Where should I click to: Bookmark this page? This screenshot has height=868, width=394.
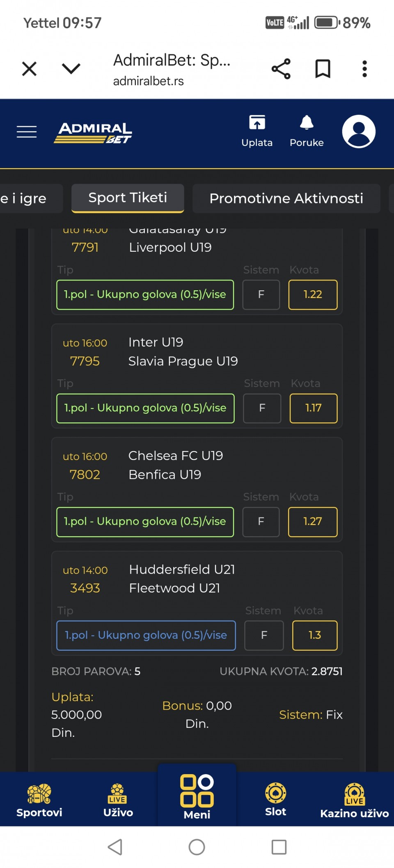tap(323, 69)
